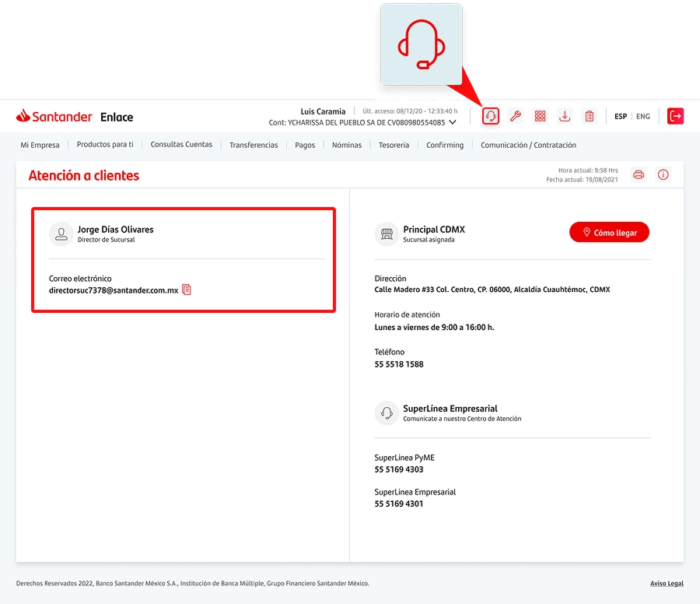The image size is (700, 604).
Task: Click the download icon in header
Action: point(565,116)
